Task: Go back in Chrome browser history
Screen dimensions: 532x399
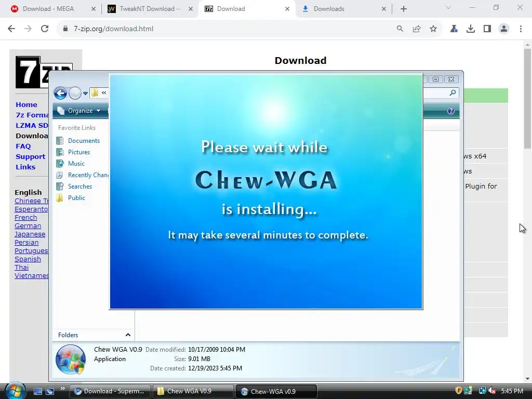Action: coord(11,29)
